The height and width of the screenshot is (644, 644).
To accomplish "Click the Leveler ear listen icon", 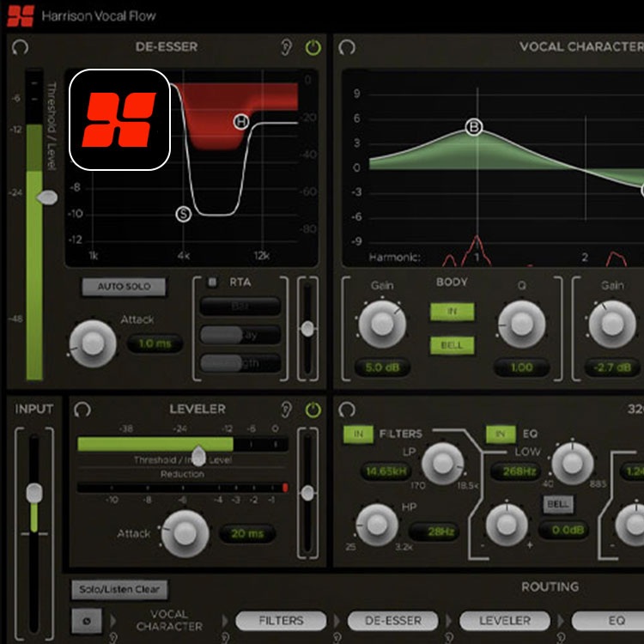I will click(x=286, y=410).
